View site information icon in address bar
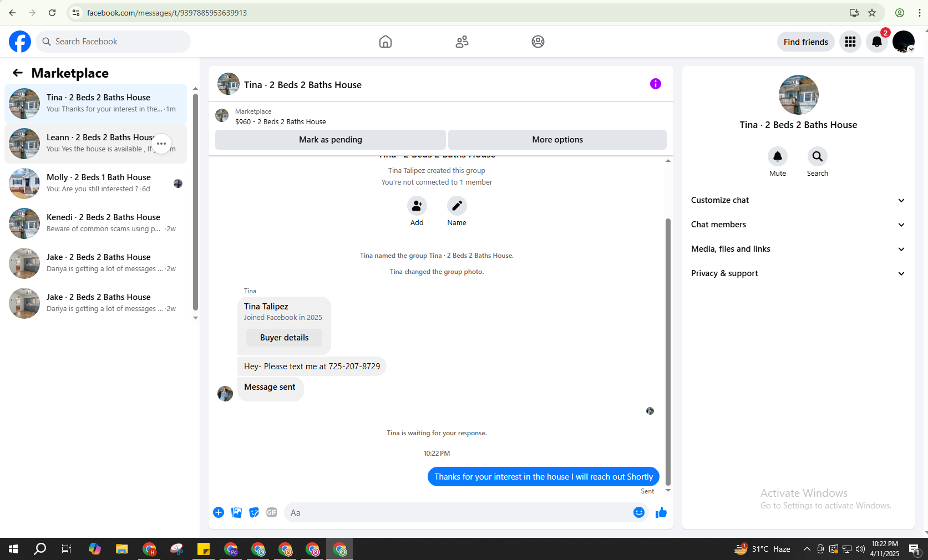This screenshot has height=560, width=928. pos(76,13)
